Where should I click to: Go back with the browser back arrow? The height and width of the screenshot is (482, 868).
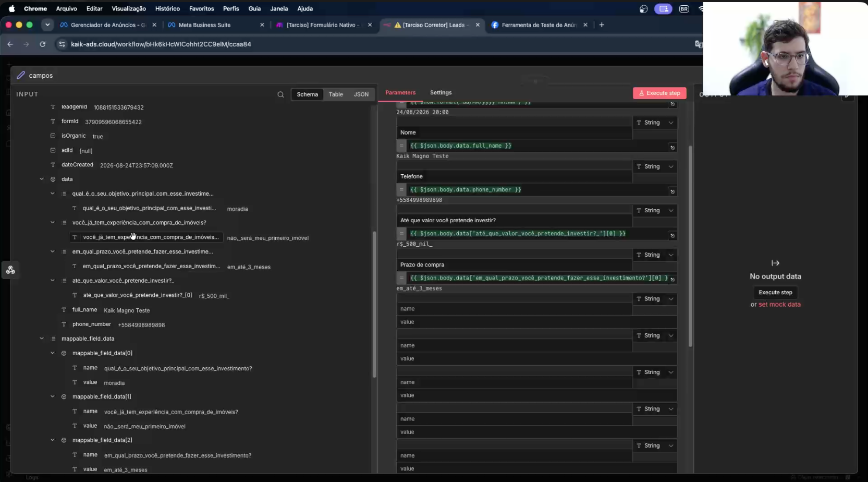click(10, 44)
